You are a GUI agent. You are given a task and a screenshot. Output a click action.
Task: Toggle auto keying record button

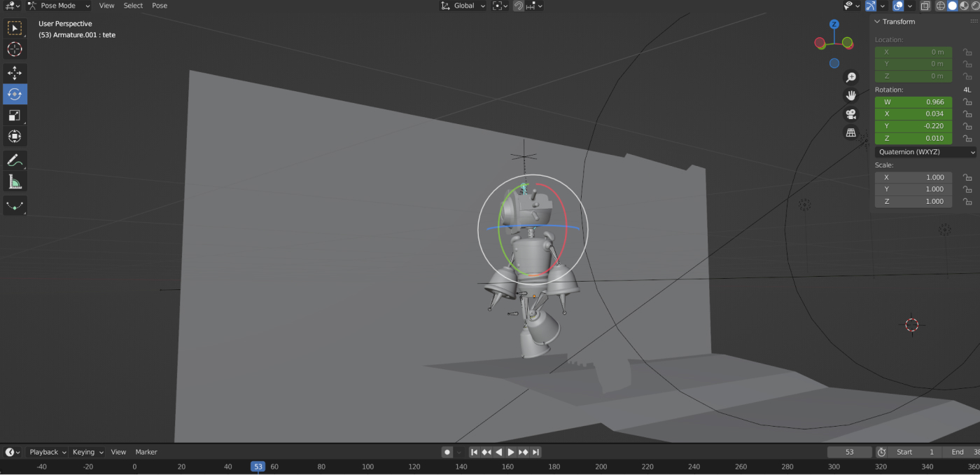pos(447,452)
